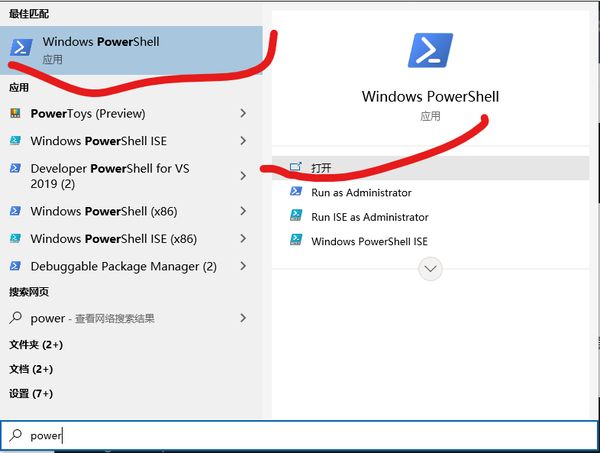Click the PowerToys (Preview) app icon
Image resolution: width=600 pixels, height=453 pixels.
tap(15, 113)
